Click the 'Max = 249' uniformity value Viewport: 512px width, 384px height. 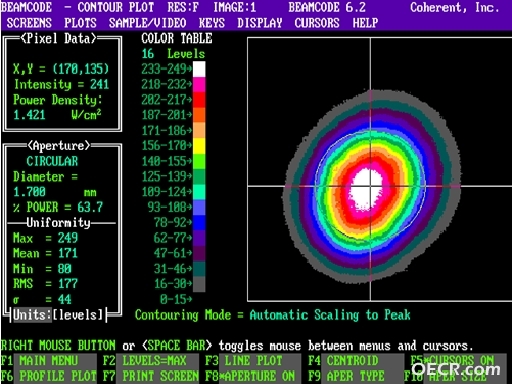pyautogui.click(x=45, y=238)
